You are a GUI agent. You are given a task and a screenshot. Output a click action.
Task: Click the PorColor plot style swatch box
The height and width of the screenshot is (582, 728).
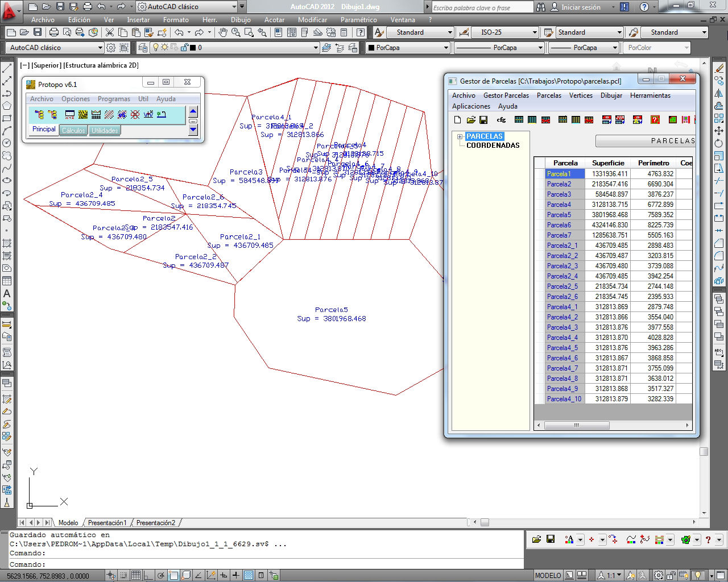pyautogui.click(x=657, y=48)
